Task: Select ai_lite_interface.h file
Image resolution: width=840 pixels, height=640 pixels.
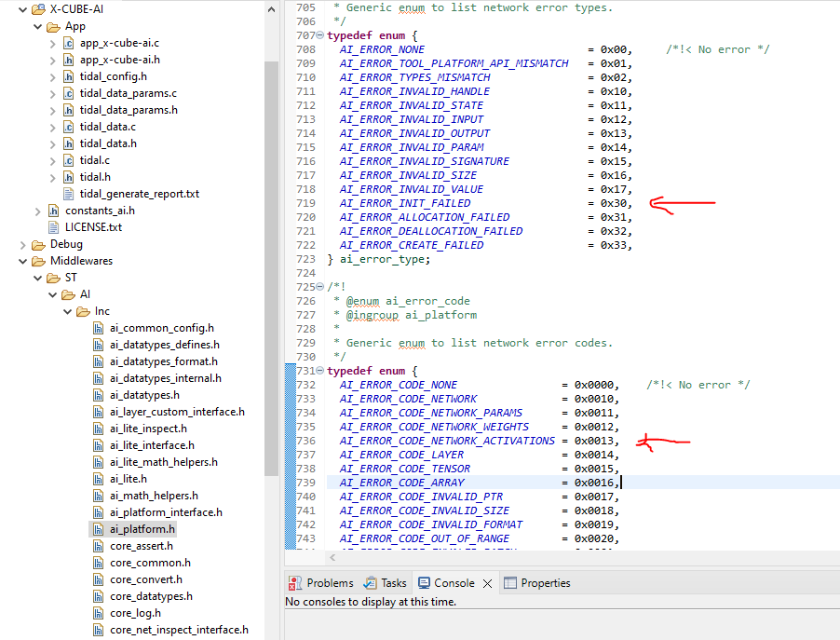Action: click(x=152, y=445)
